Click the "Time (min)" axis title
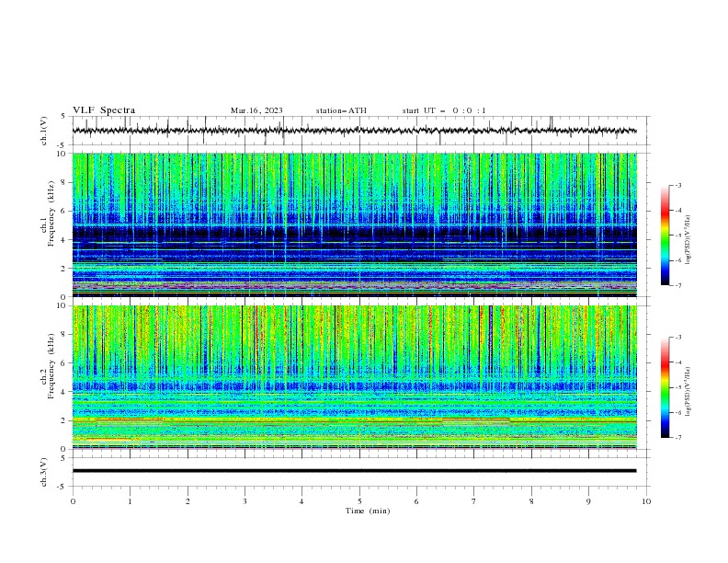This screenshot has height=563, width=728. click(368, 511)
